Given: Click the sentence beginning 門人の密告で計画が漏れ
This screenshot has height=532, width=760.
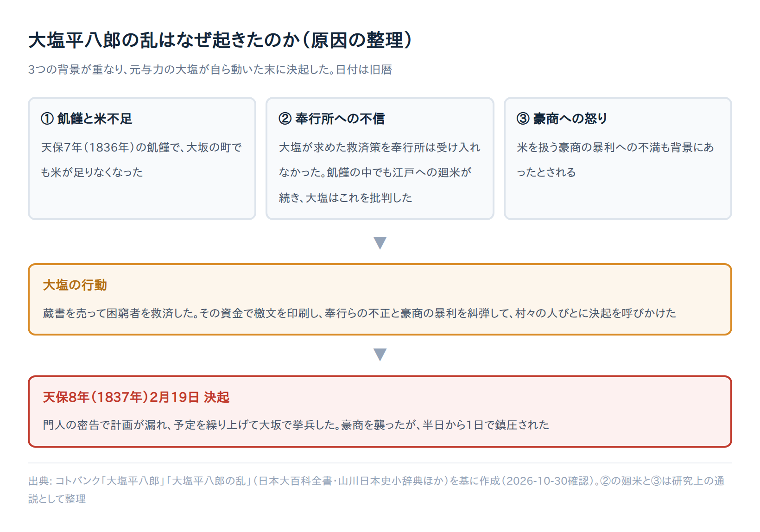Looking at the screenshot, I should point(296,425).
